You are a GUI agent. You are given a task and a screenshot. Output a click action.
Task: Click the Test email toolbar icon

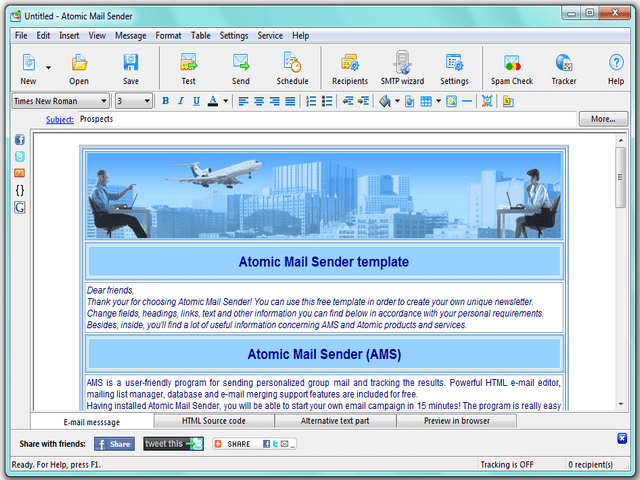[x=188, y=68]
